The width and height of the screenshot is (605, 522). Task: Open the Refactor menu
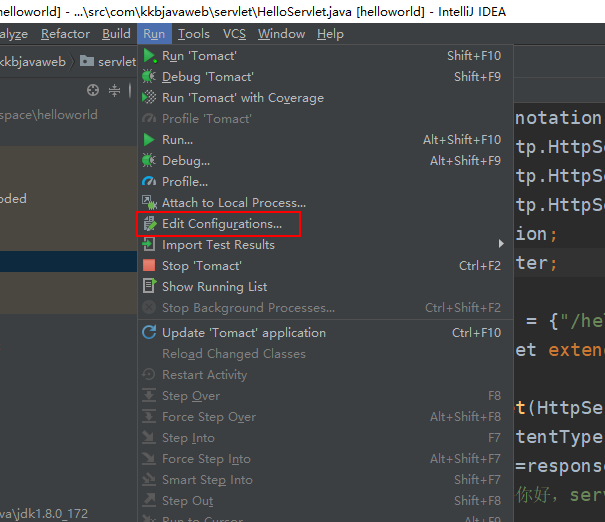[x=65, y=34]
